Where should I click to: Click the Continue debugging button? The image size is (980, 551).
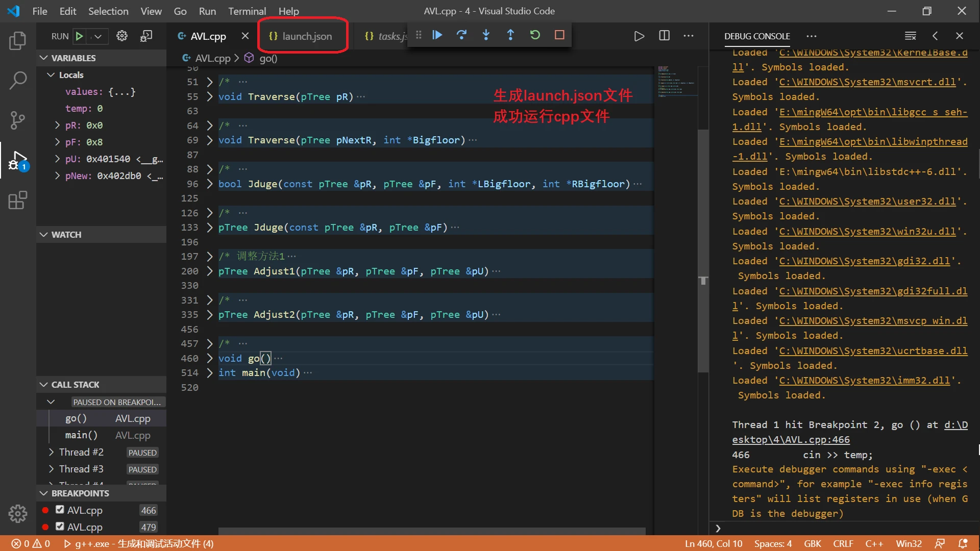[437, 35]
